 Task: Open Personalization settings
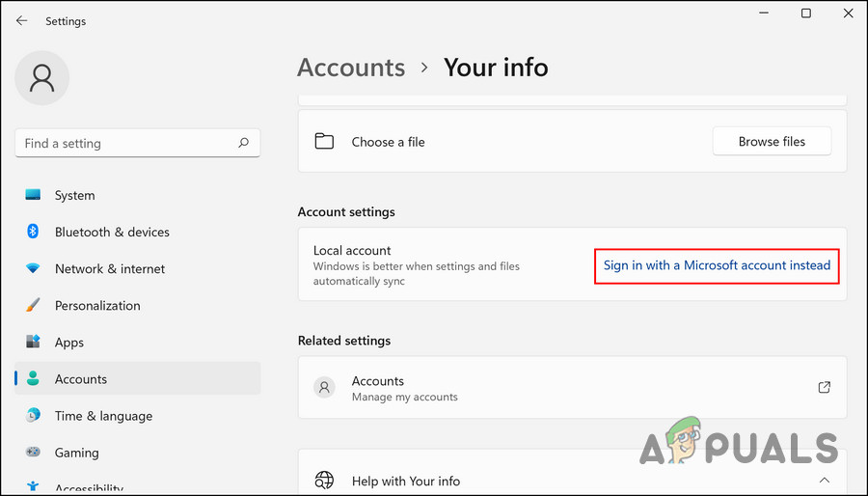137,305
